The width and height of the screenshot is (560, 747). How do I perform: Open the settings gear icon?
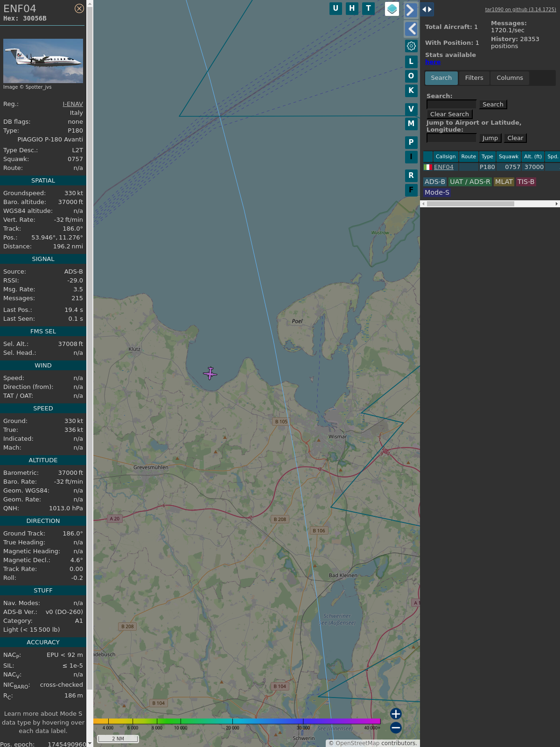pyautogui.click(x=411, y=46)
